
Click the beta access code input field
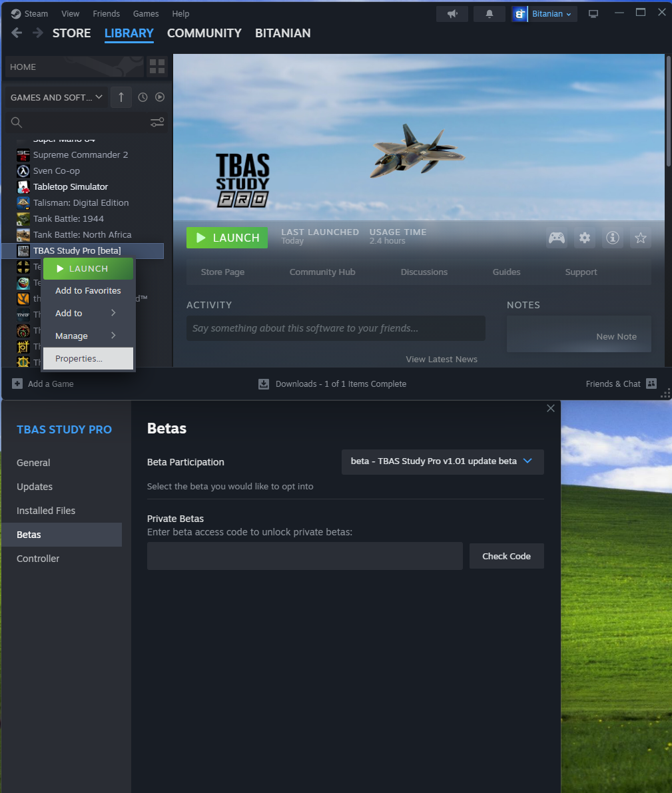304,556
